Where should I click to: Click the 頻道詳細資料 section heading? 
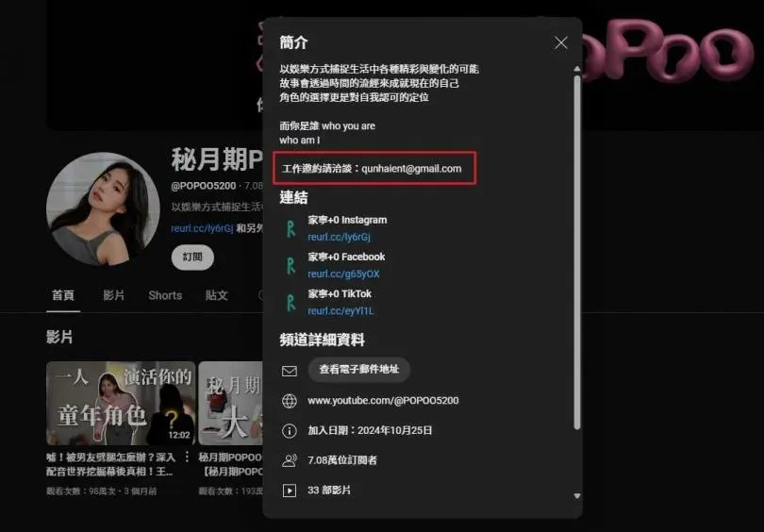pos(322,340)
